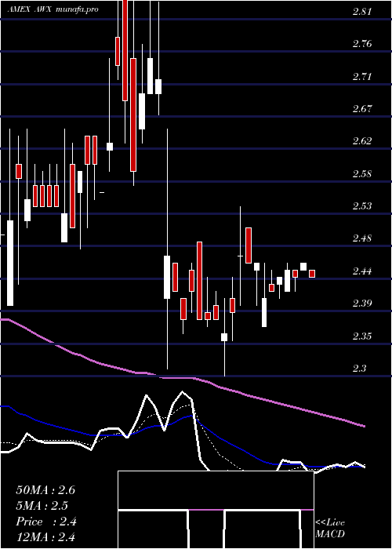Click the '<<Live MACD' label
The width and height of the screenshot is (392, 549).
point(330,529)
